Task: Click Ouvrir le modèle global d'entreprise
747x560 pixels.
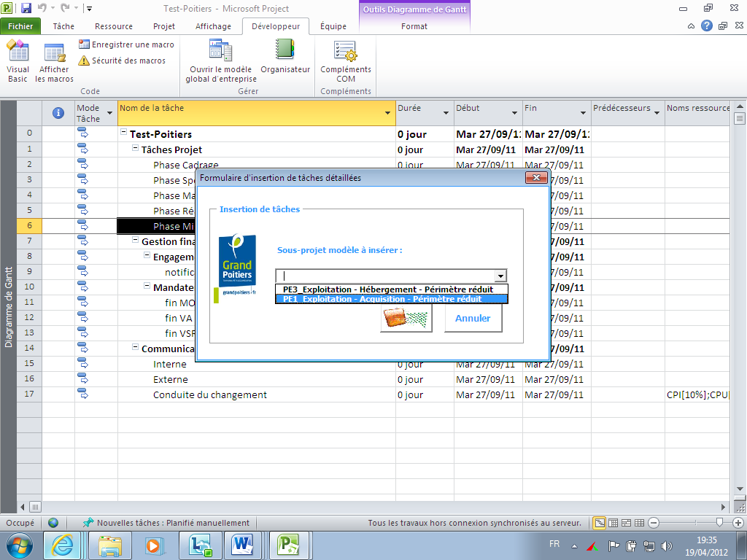Action: [x=221, y=61]
